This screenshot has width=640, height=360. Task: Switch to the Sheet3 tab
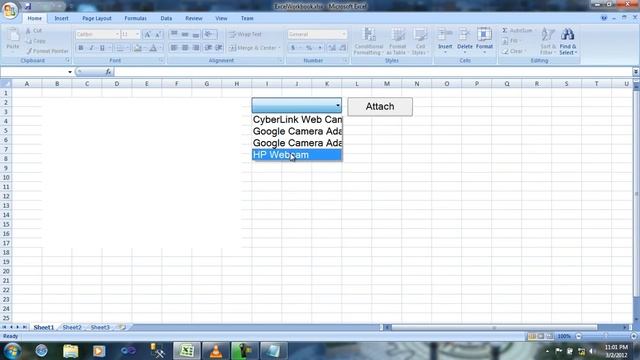[x=100, y=327]
